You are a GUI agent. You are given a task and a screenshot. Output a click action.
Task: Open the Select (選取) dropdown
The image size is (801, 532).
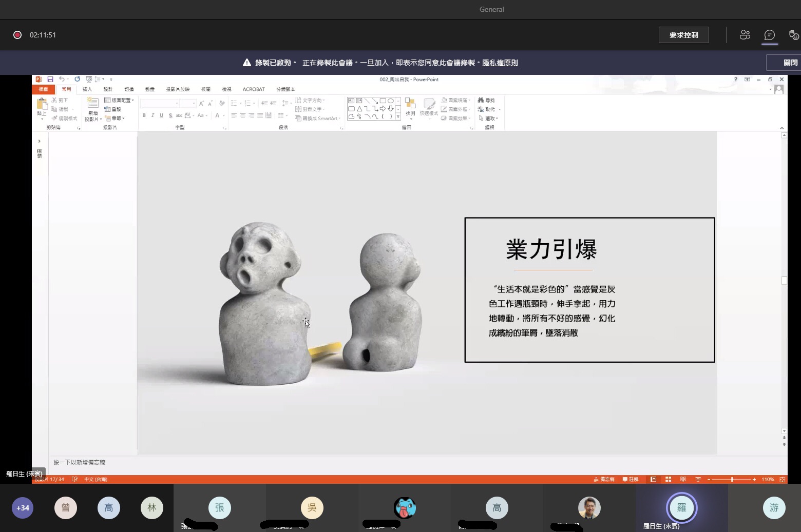[489, 118]
